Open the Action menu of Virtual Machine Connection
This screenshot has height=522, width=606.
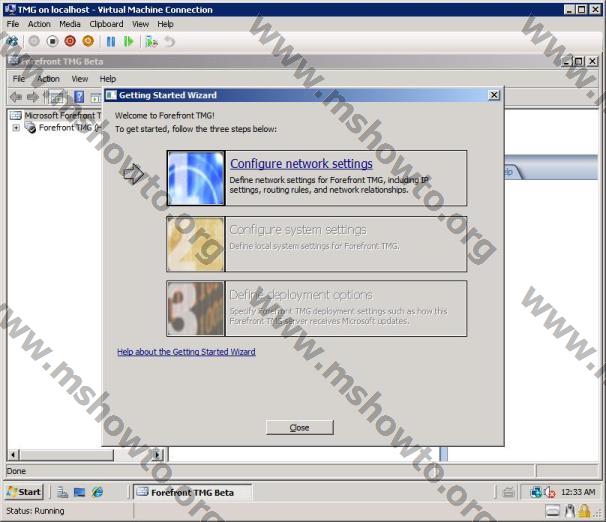pyautogui.click(x=39, y=24)
